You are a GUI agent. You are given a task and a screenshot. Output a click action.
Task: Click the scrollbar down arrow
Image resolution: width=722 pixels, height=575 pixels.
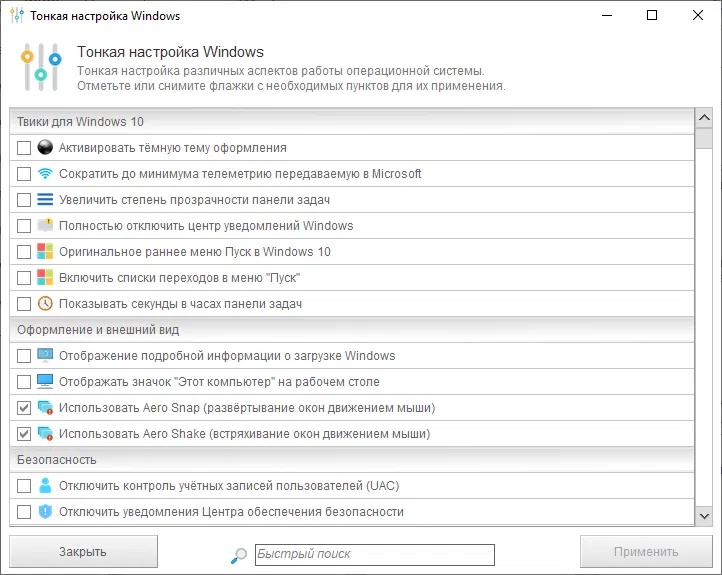tap(704, 516)
